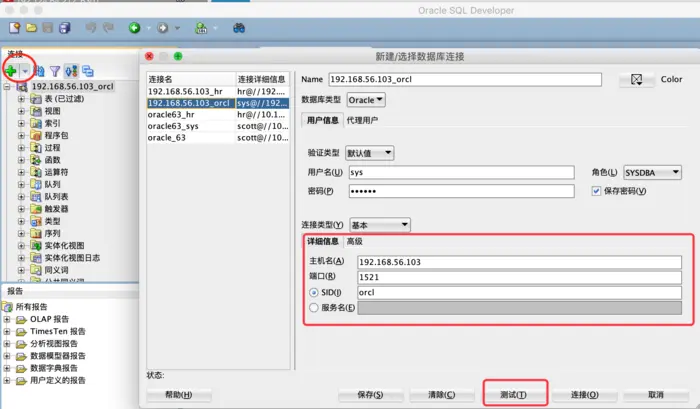Click the Open folder toolbar icon
Image resolution: width=700 pixels, height=409 pixels.
point(31,28)
